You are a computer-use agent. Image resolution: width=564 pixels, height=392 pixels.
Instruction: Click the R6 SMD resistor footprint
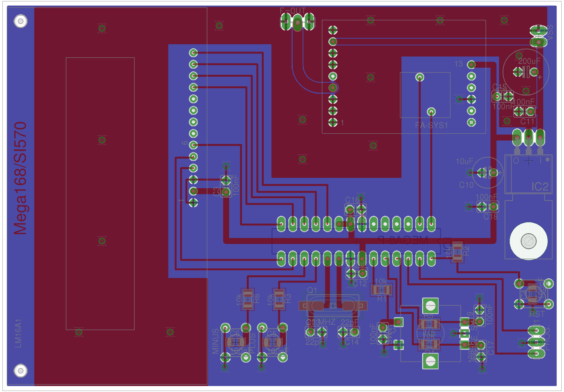pos(248,299)
